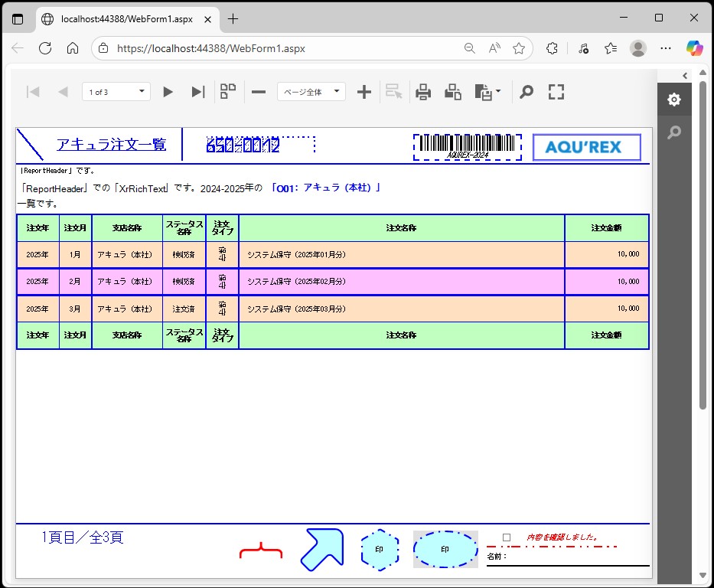
Task: Zoom in with the plus button
Action: tap(364, 92)
